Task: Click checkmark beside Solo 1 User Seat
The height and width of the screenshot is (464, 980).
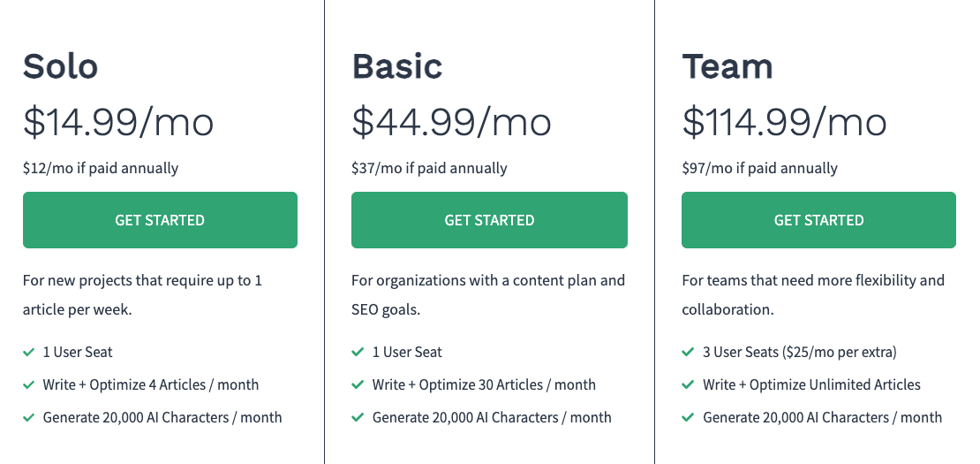Action: click(x=29, y=352)
